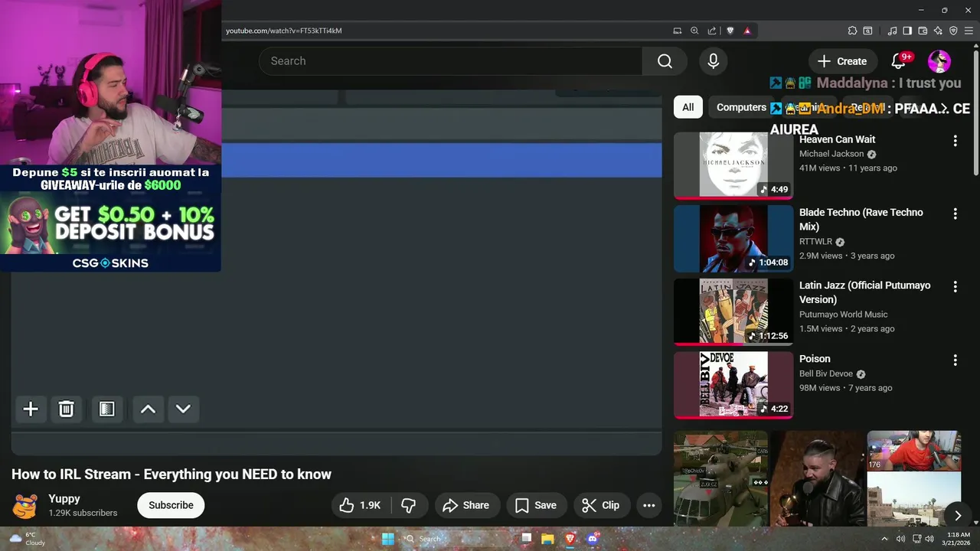
Task: Click the Michael Jackson channel name
Action: tap(831, 154)
